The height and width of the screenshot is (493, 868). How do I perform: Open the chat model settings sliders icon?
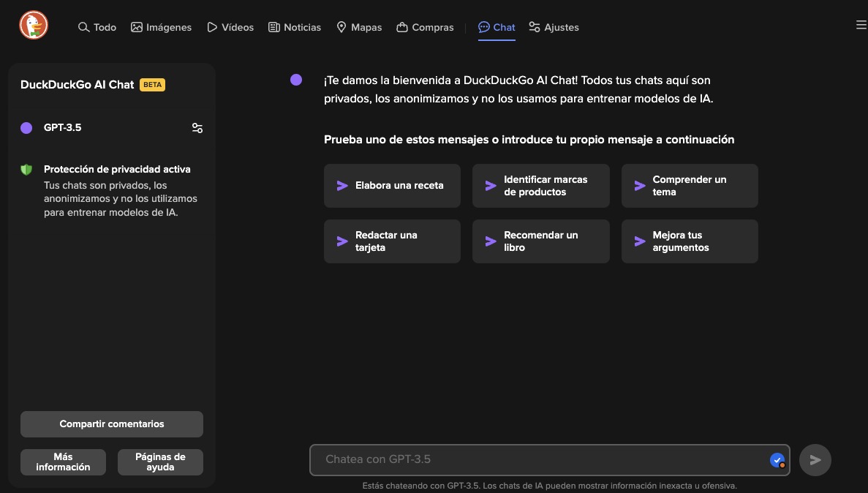click(x=197, y=128)
